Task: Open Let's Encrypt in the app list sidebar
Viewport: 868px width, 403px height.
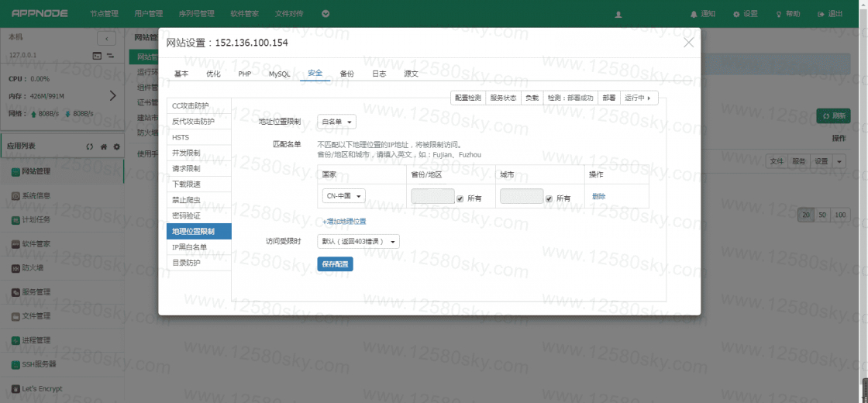Action: (x=62, y=388)
